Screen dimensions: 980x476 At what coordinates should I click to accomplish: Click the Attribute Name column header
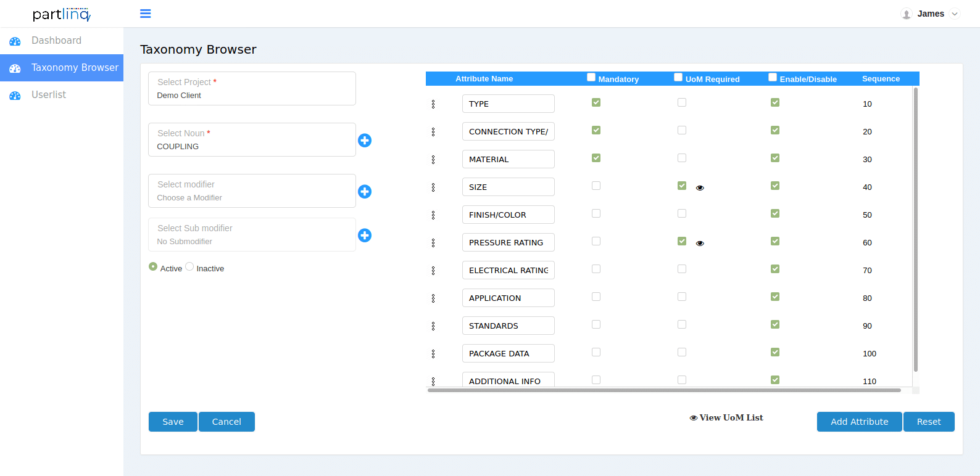484,79
